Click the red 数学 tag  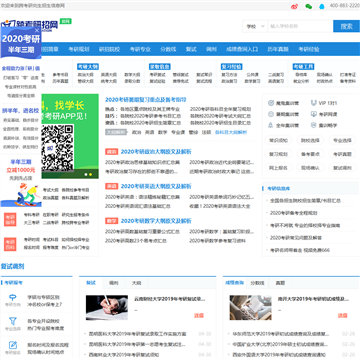[111, 221]
